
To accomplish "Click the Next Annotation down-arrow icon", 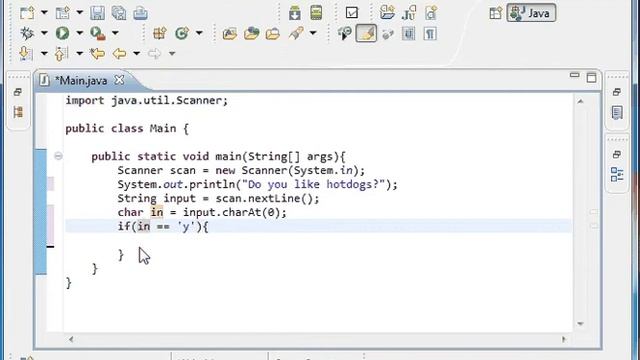I will click(x=26, y=53).
